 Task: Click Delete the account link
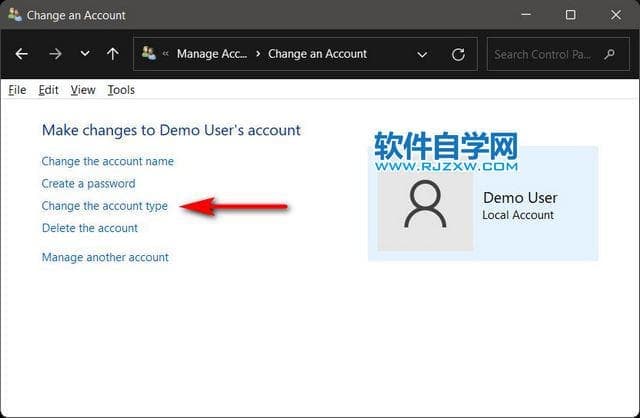89,228
